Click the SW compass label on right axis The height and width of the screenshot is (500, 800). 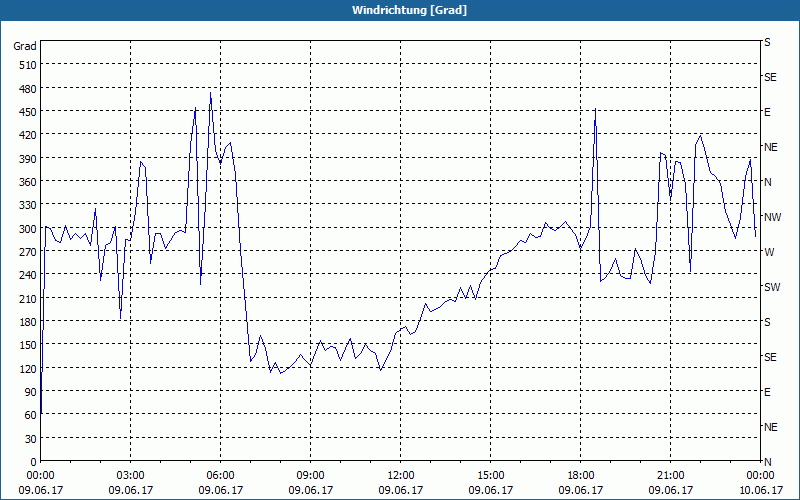[772, 287]
